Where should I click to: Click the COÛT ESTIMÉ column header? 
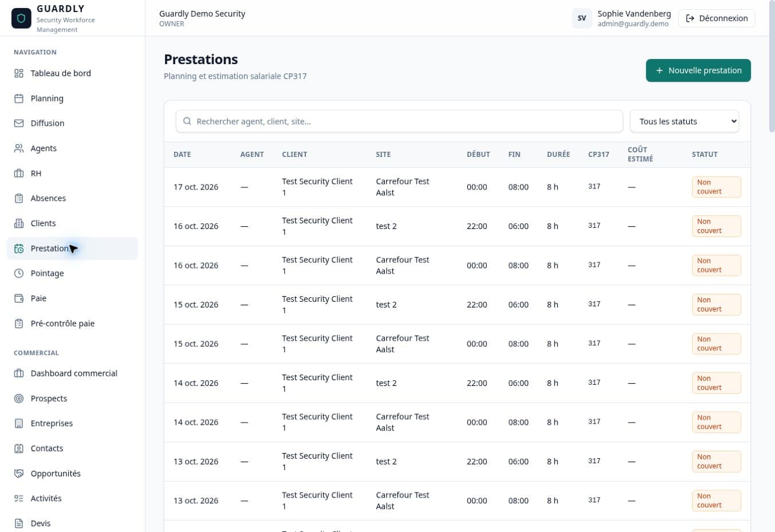[640, 155]
